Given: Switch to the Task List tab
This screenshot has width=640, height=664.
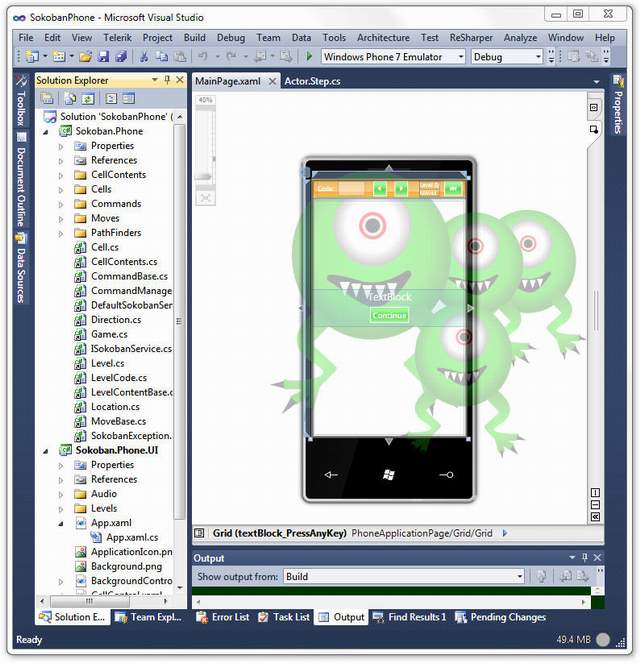Looking at the screenshot, I should tap(284, 617).
